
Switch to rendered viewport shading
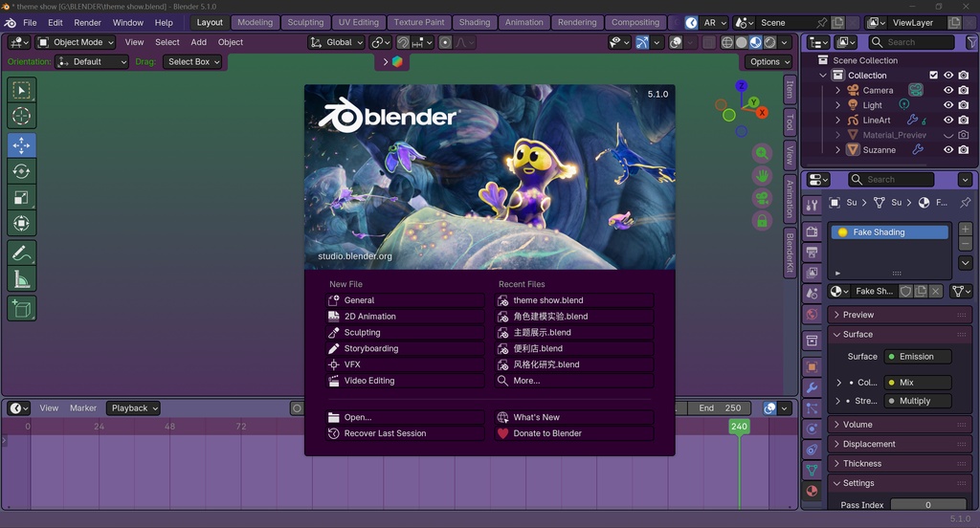pyautogui.click(x=770, y=42)
